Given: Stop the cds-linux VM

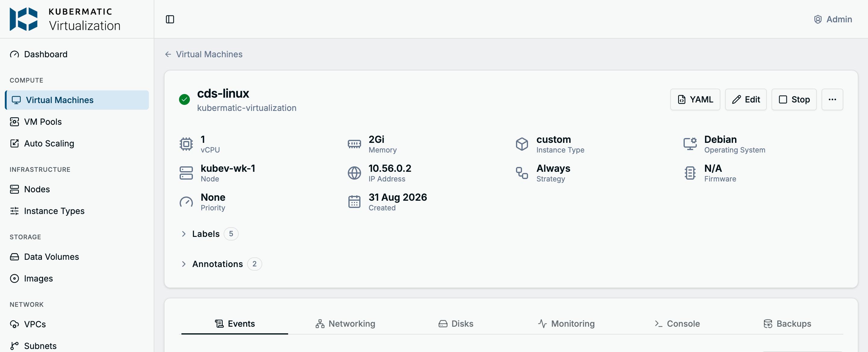Looking at the screenshot, I should coord(794,99).
